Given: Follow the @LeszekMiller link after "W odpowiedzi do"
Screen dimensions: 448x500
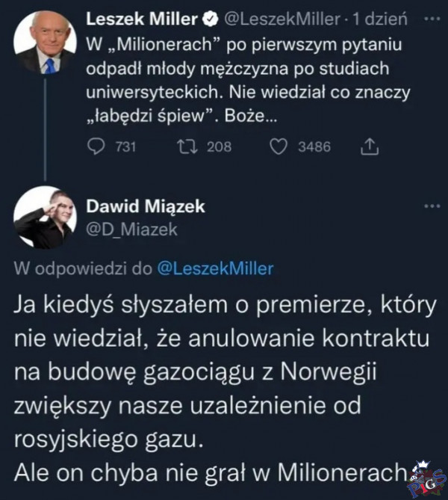Looking at the screenshot, I should (216, 268).
